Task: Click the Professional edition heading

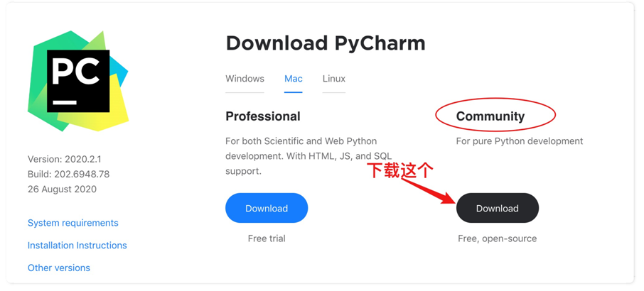Action: [x=263, y=116]
